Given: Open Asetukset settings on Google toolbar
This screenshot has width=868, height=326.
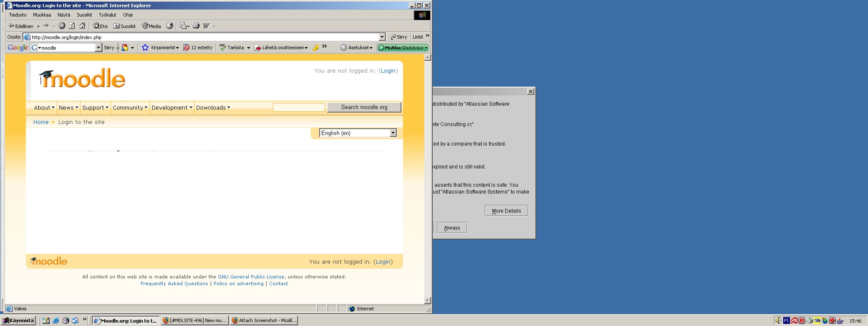Looking at the screenshot, I should coord(356,48).
